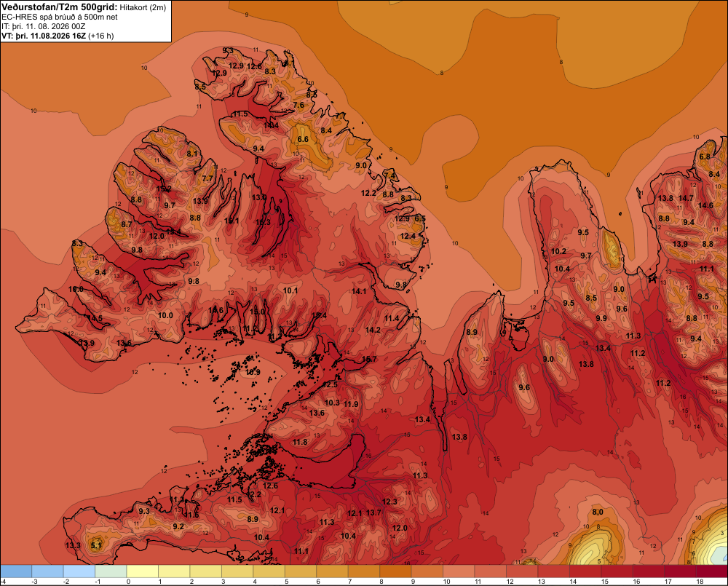Click the 12.4 temperature value
Screen dimensions: 728x586
point(408,237)
